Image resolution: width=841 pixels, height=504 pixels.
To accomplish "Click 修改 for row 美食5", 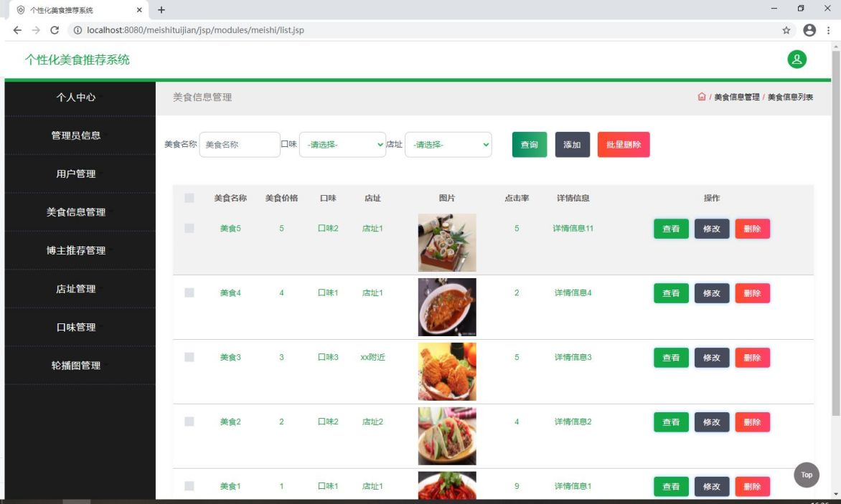I will point(712,229).
